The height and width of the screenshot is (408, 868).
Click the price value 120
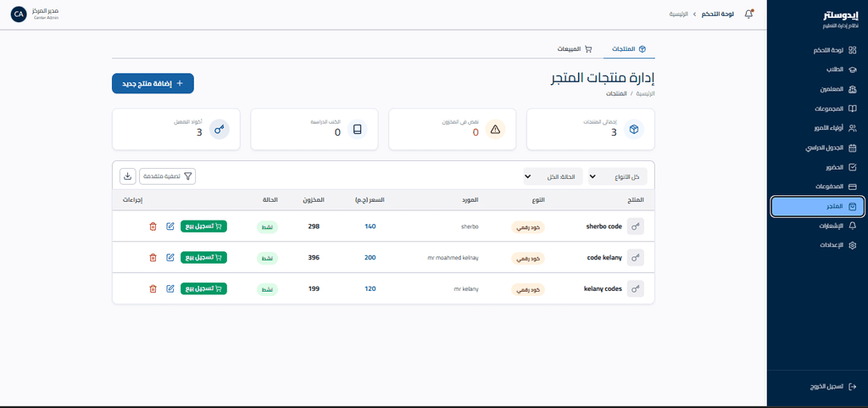370,288
